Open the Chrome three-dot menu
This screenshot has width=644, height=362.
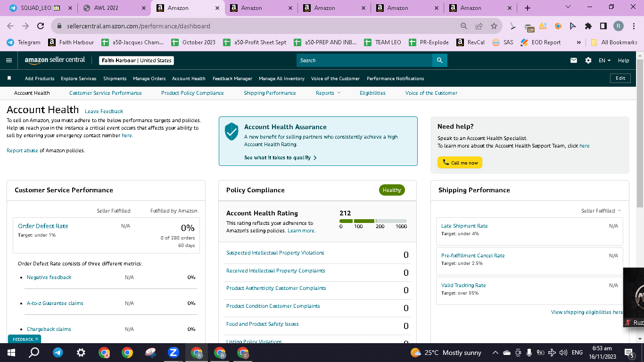pyautogui.click(x=633, y=26)
